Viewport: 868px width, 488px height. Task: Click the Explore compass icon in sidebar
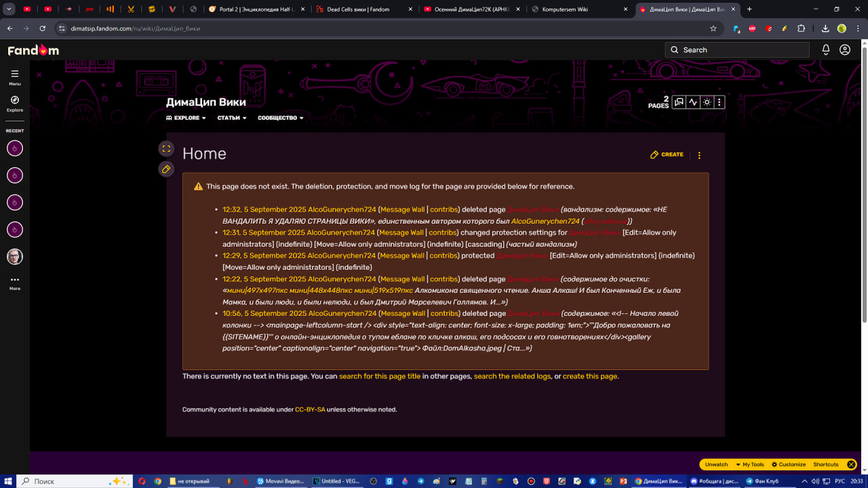[x=15, y=100]
